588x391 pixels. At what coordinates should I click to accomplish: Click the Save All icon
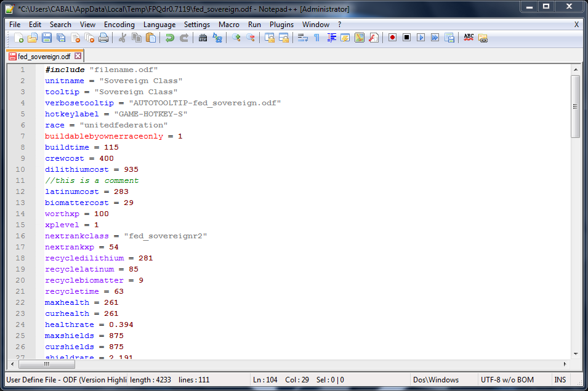tap(61, 38)
